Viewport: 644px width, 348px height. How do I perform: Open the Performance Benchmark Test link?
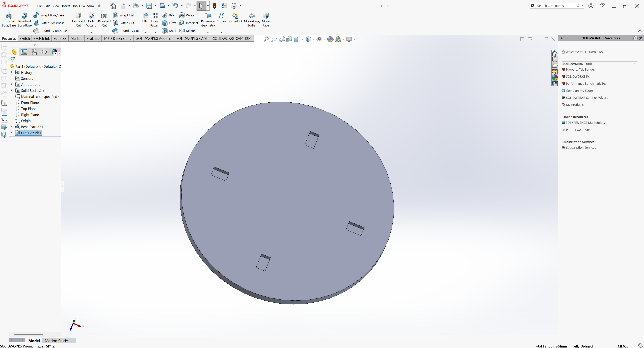click(x=586, y=83)
